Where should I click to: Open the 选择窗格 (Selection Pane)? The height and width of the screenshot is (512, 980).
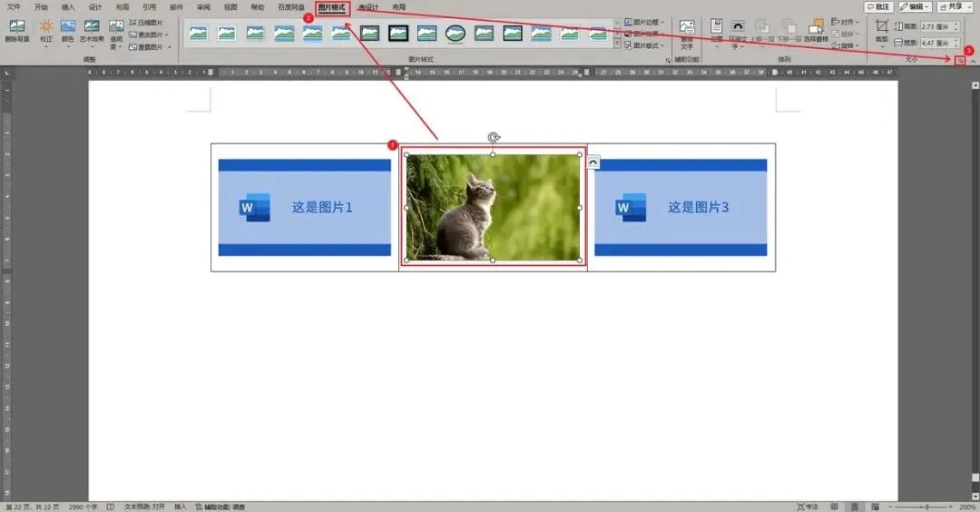(816, 31)
